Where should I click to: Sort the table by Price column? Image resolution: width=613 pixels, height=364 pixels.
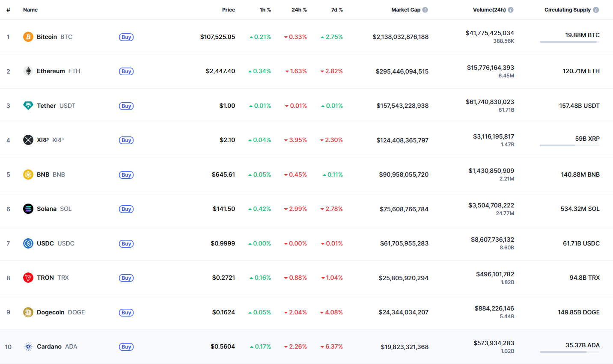[229, 10]
